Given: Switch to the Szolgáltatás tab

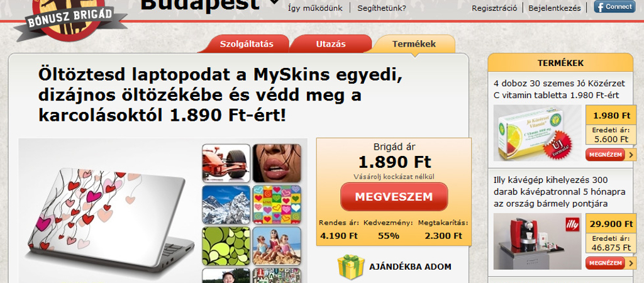Looking at the screenshot, I should (247, 45).
